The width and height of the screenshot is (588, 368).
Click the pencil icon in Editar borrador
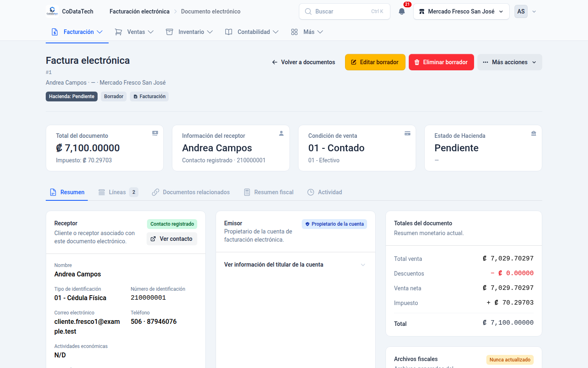tap(354, 62)
